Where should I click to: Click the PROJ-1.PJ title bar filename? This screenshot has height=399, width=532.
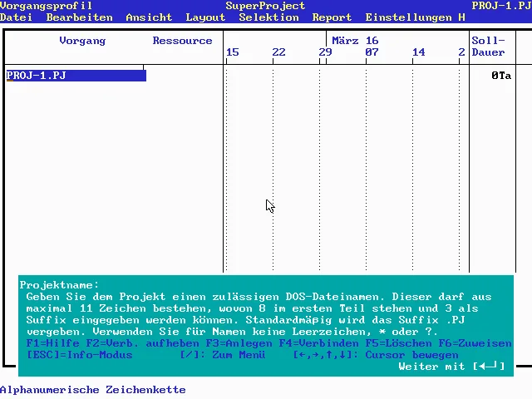pos(501,6)
